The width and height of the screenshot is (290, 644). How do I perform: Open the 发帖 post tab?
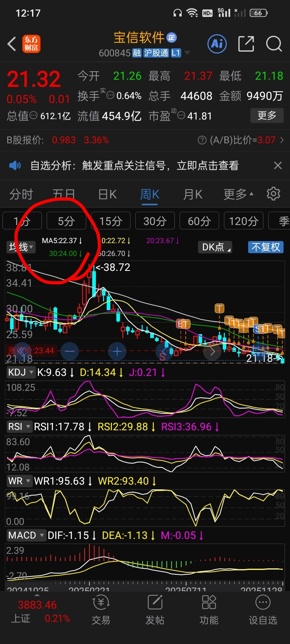tap(155, 610)
